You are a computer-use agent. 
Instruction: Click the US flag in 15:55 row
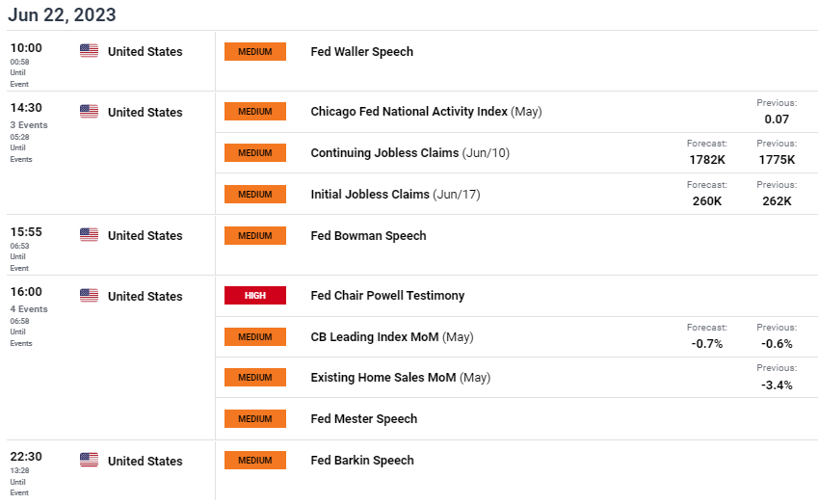coord(89,235)
